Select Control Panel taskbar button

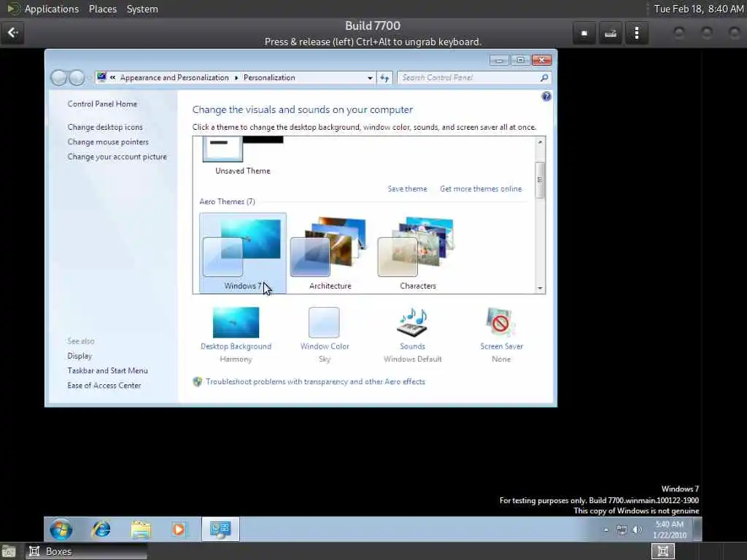(x=220, y=529)
